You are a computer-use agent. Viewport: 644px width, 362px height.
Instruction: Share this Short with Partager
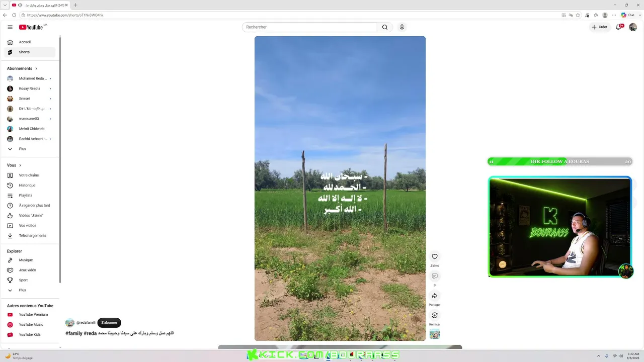[435, 296]
